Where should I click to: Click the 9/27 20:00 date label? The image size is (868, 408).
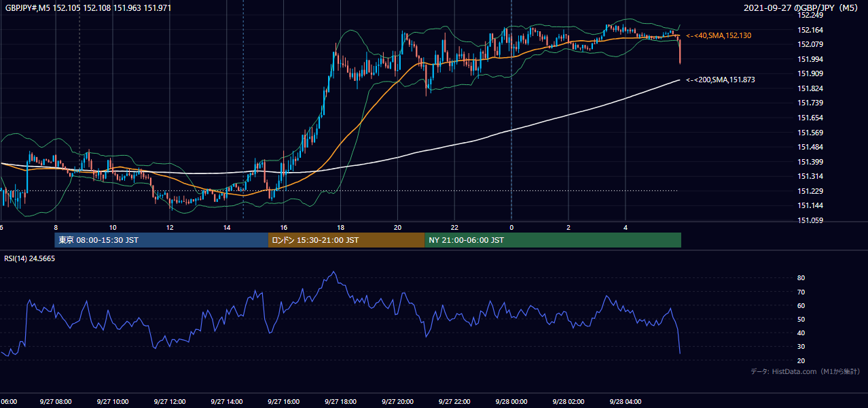397,402
